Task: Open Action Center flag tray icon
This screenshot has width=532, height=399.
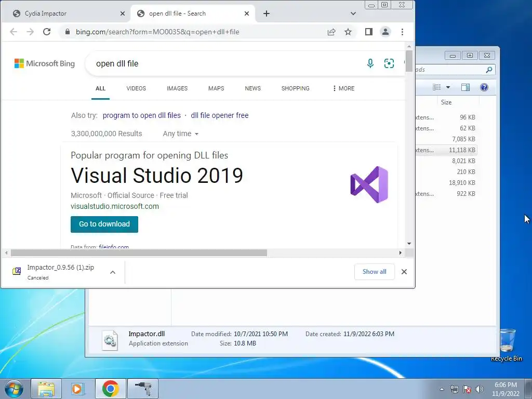Action: [467, 389]
